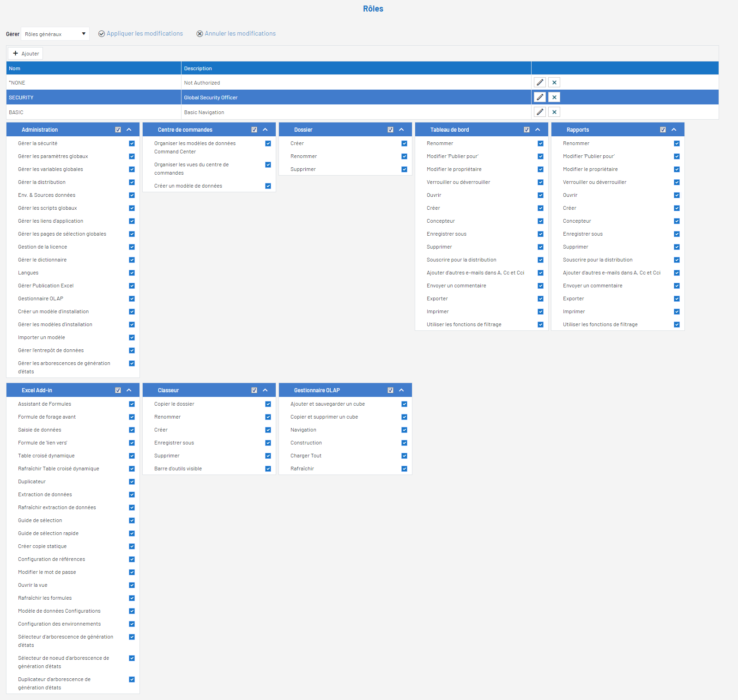Uncheck 'Verrouiller ou déverrouiller' in Rapports
738x700 pixels.
pyautogui.click(x=677, y=182)
